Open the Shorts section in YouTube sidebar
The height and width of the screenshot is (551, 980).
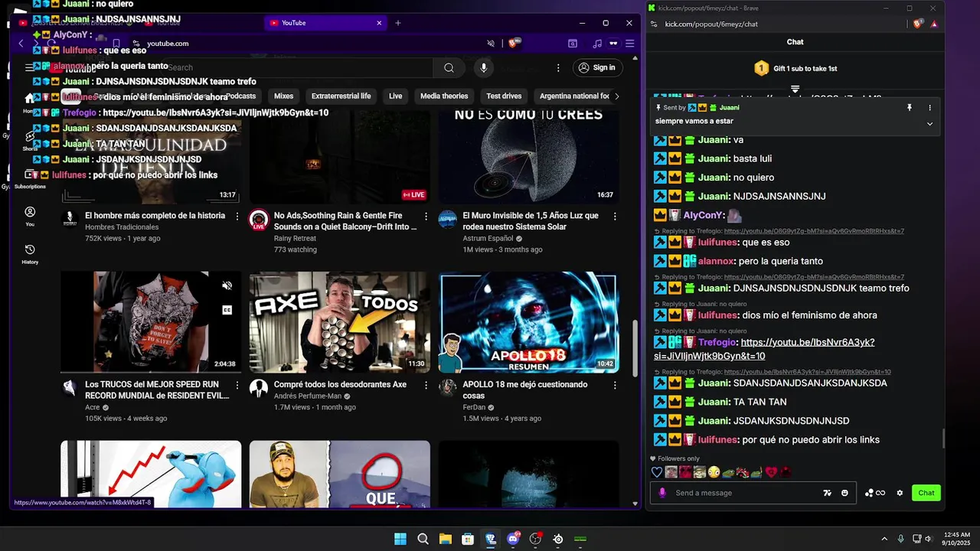pos(30,140)
